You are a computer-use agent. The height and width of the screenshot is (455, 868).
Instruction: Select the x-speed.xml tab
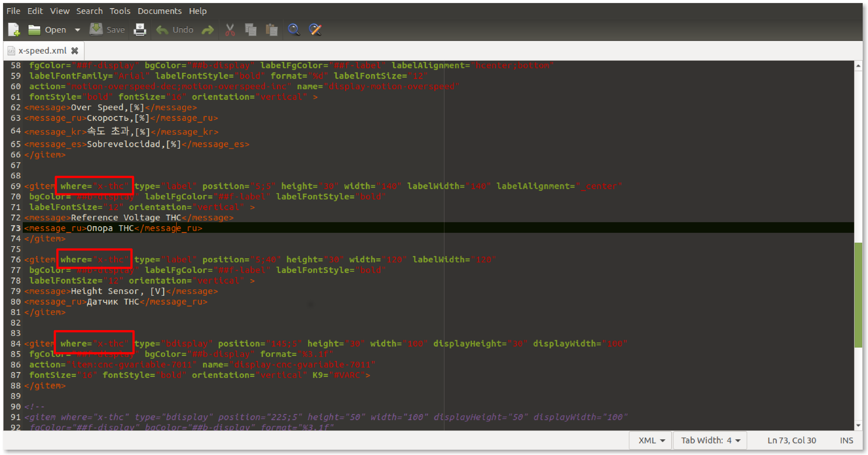coord(42,51)
